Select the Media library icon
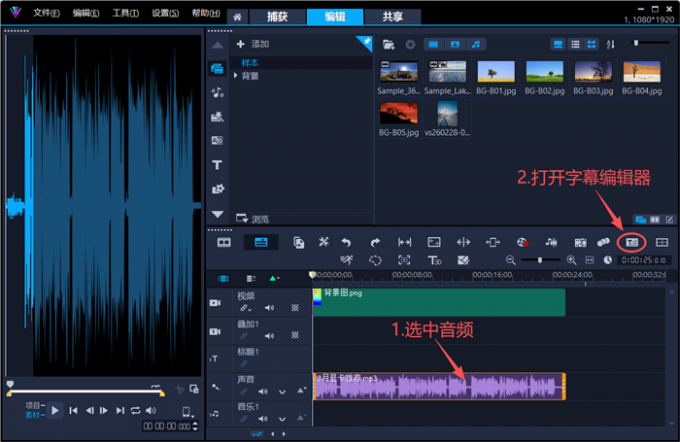The image size is (680, 442). (217, 69)
